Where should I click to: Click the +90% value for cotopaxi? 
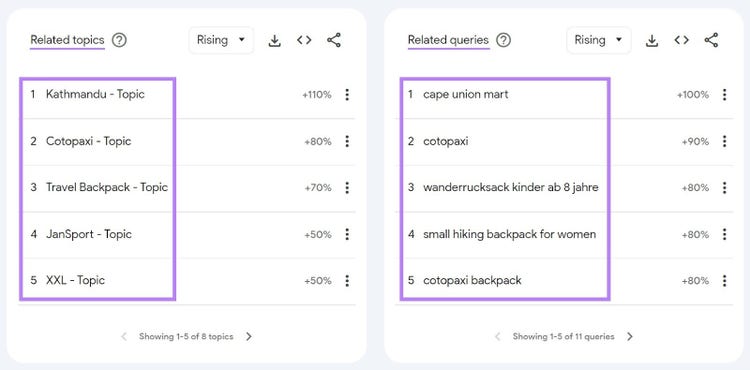(695, 141)
